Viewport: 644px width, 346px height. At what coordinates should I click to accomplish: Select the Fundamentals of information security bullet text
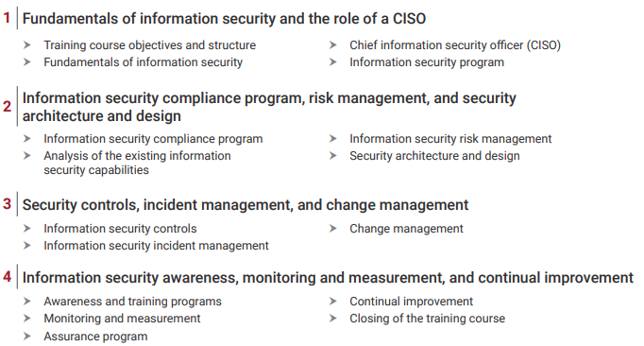tap(143, 62)
